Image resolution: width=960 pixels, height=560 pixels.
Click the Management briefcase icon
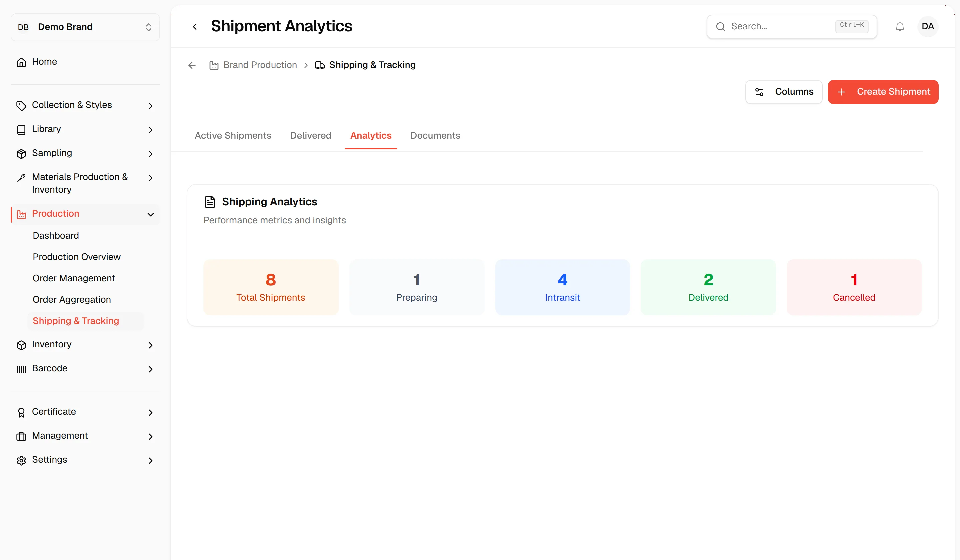21,436
